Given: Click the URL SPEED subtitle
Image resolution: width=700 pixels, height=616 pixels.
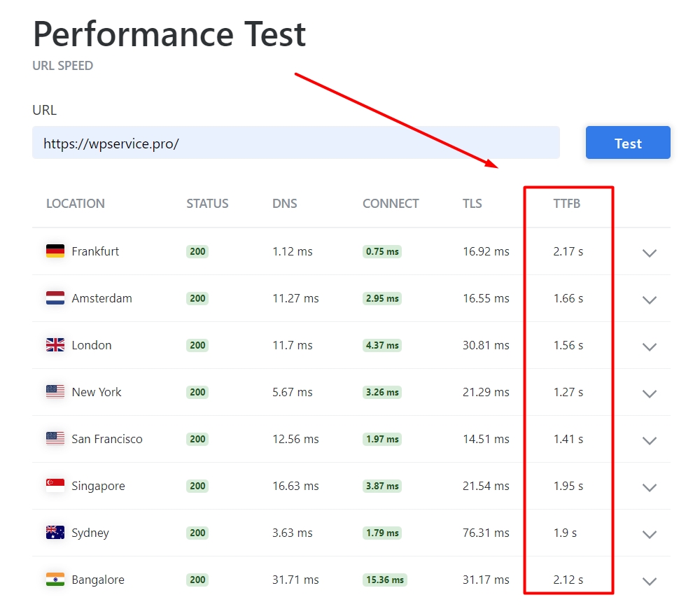Looking at the screenshot, I should coord(62,66).
